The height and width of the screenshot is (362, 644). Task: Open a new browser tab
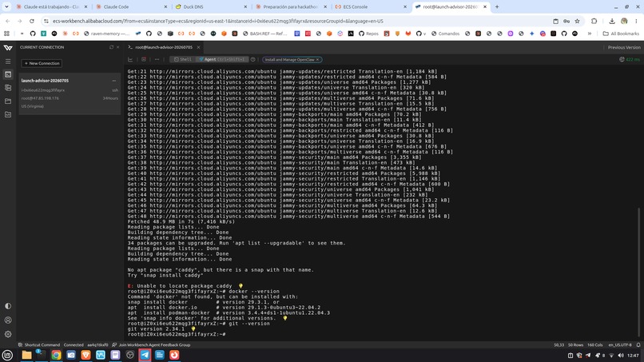tap(497, 7)
